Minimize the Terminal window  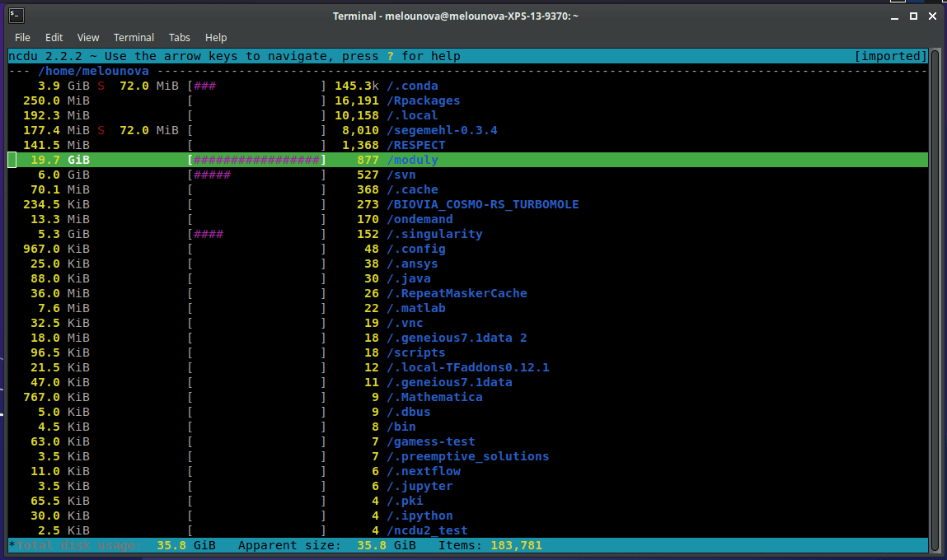pos(896,16)
